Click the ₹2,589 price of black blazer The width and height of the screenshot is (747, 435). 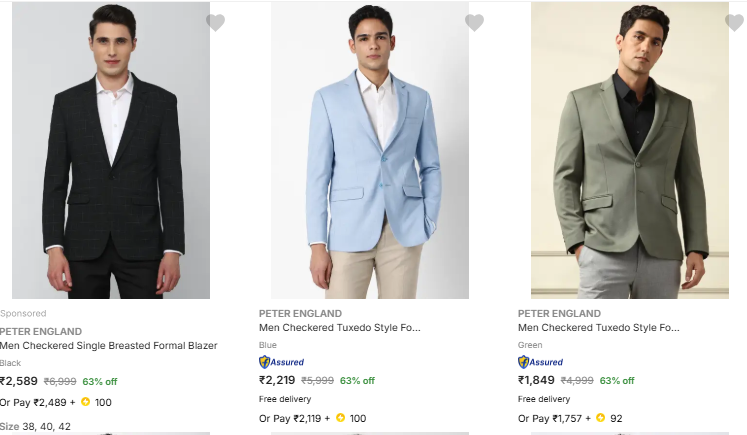19,381
